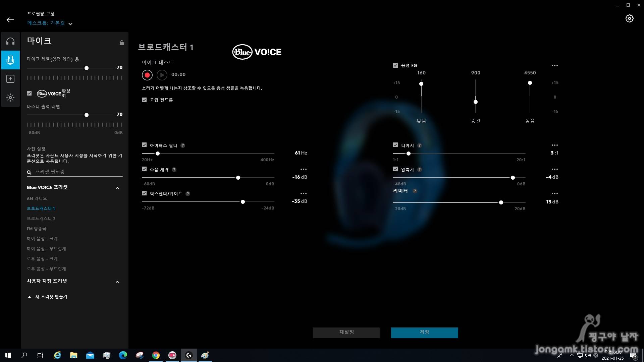This screenshot has width=644, height=362.
Task: Click the 저장 save button
Action: click(424, 333)
